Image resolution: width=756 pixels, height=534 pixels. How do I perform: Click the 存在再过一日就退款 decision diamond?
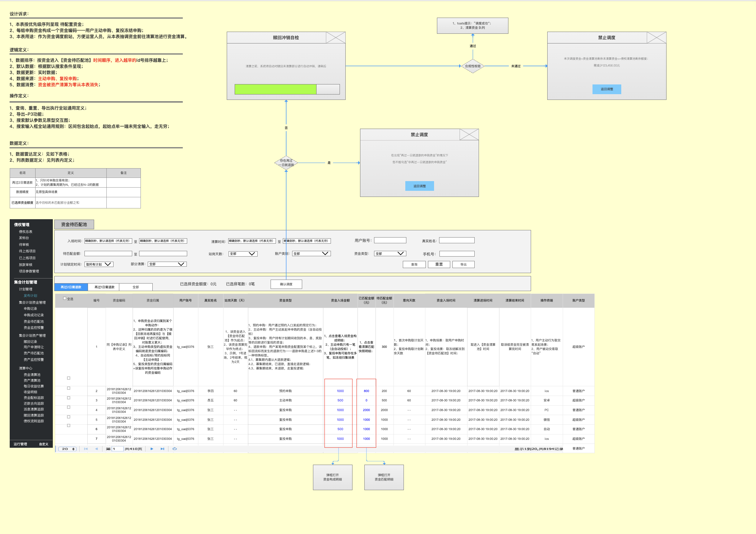tap(286, 163)
